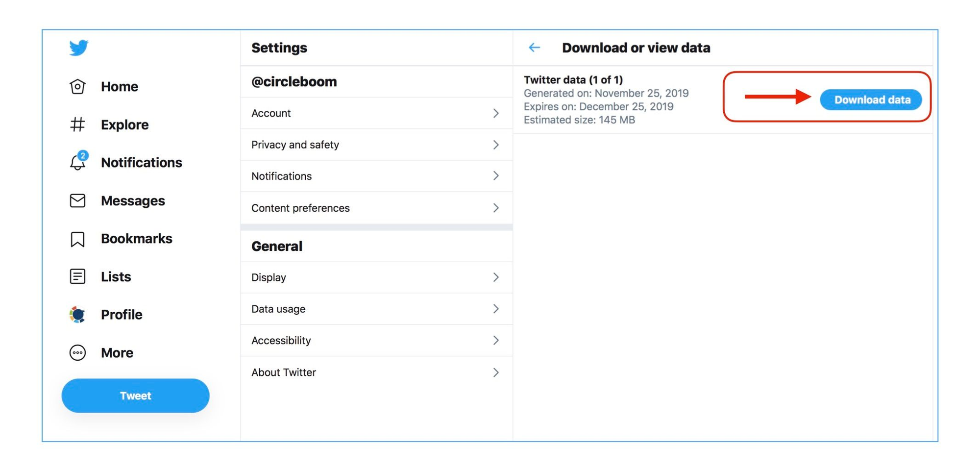Open the More options menu
This screenshot has width=980, height=472.
77,352
